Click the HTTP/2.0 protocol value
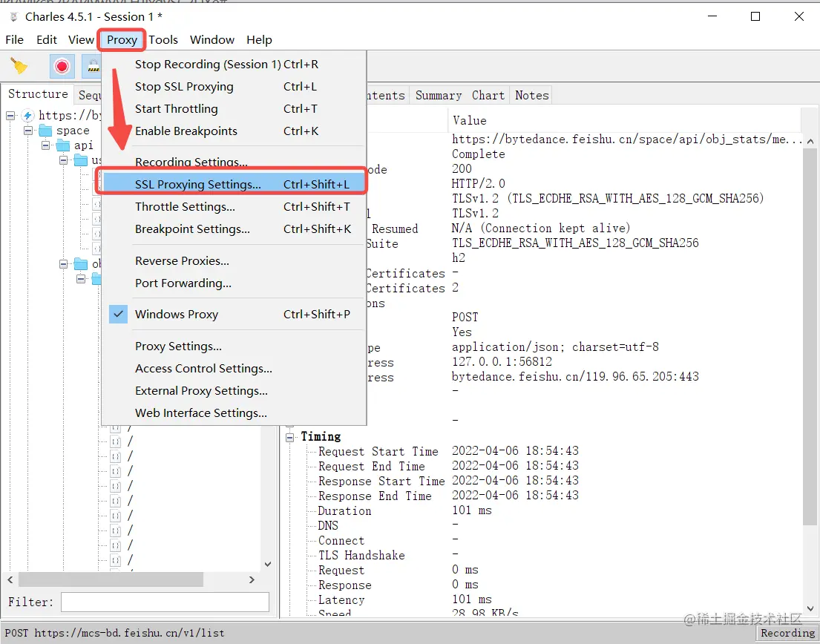Screen dimensions: 820x644 479,183
